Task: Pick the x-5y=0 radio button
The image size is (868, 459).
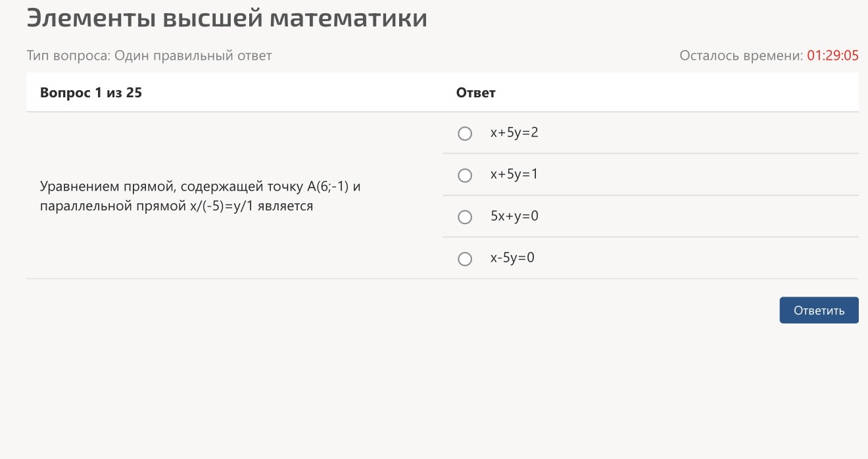Action: [465, 259]
